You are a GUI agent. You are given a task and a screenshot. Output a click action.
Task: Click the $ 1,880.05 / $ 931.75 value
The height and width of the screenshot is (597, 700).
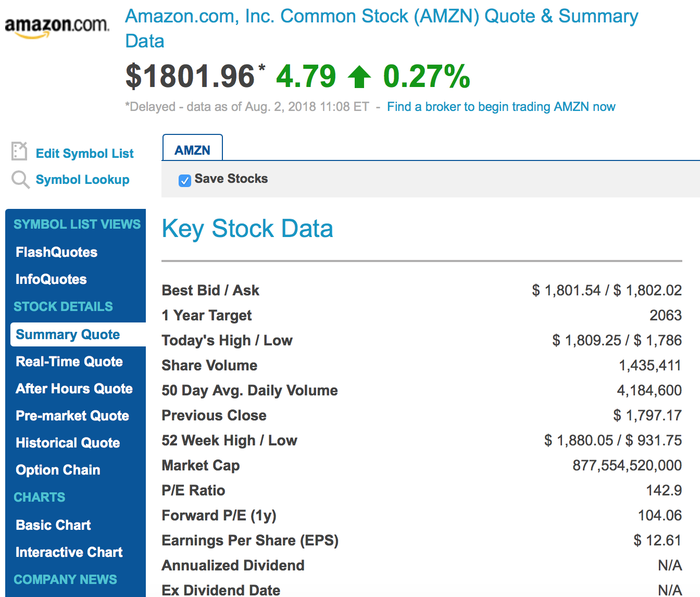click(x=613, y=440)
